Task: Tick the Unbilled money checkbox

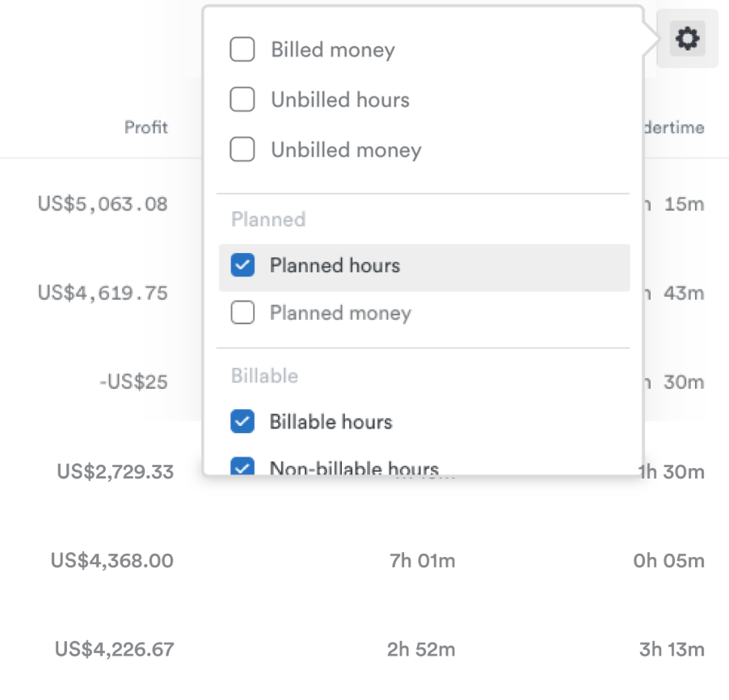Action: 242,150
